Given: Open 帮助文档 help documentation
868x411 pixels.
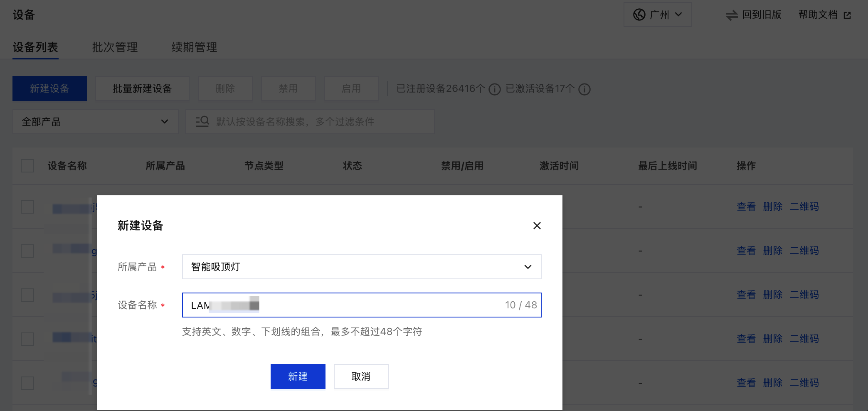Looking at the screenshot, I should coord(818,15).
